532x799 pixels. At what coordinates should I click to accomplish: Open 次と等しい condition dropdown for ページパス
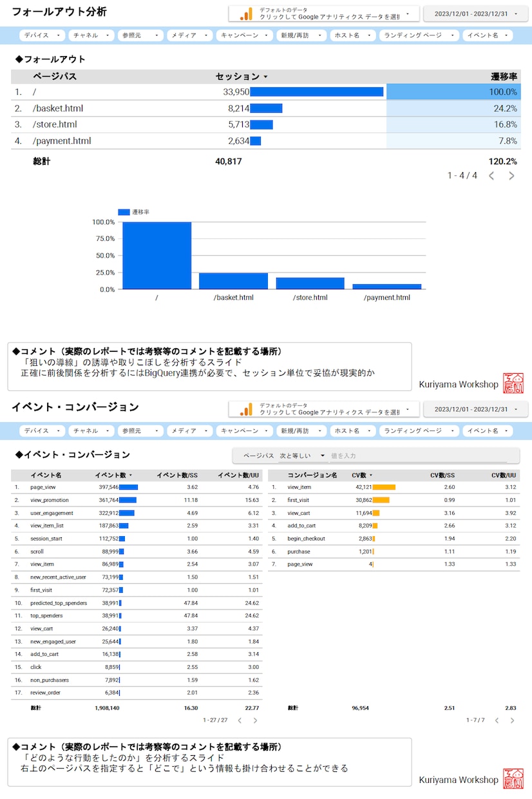point(302,456)
